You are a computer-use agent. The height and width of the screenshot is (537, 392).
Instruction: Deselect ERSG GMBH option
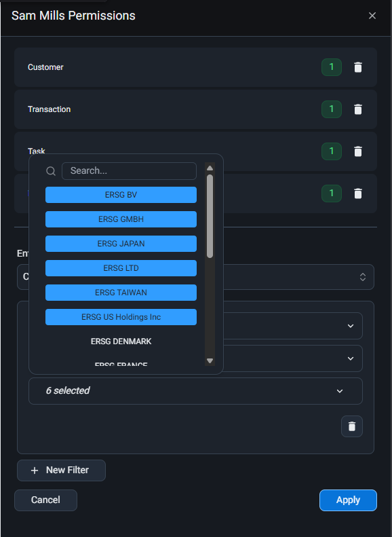point(121,219)
